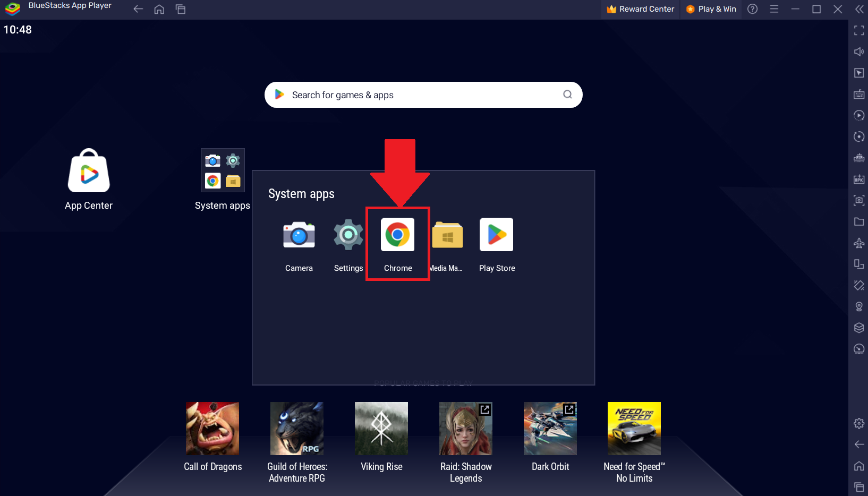Screen dimensions: 868x496
Task: Open Viking Rise game
Action: pyautogui.click(x=381, y=428)
